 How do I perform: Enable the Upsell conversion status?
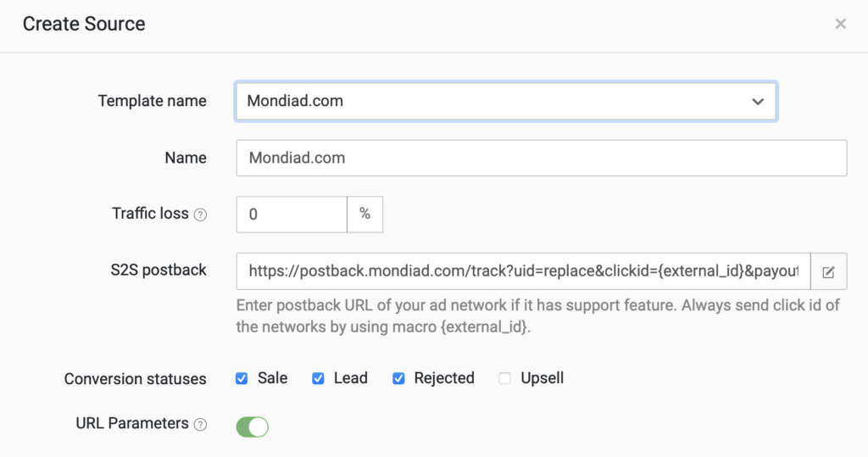click(505, 378)
